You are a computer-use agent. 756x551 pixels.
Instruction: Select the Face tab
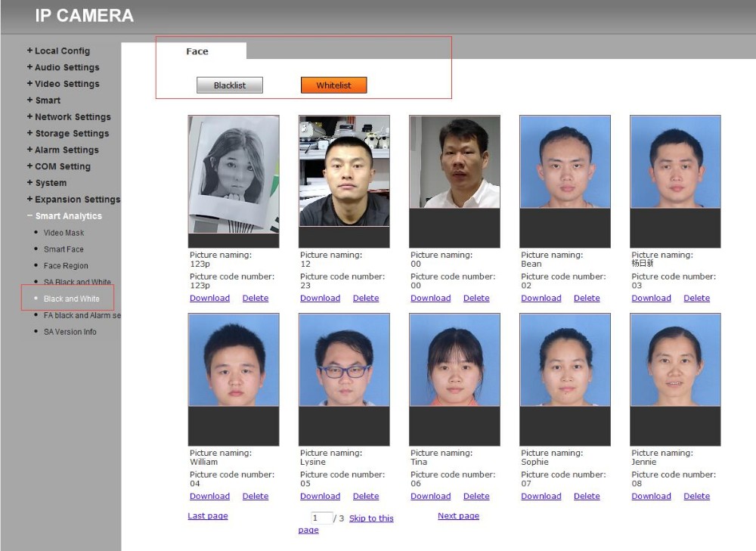click(x=197, y=51)
